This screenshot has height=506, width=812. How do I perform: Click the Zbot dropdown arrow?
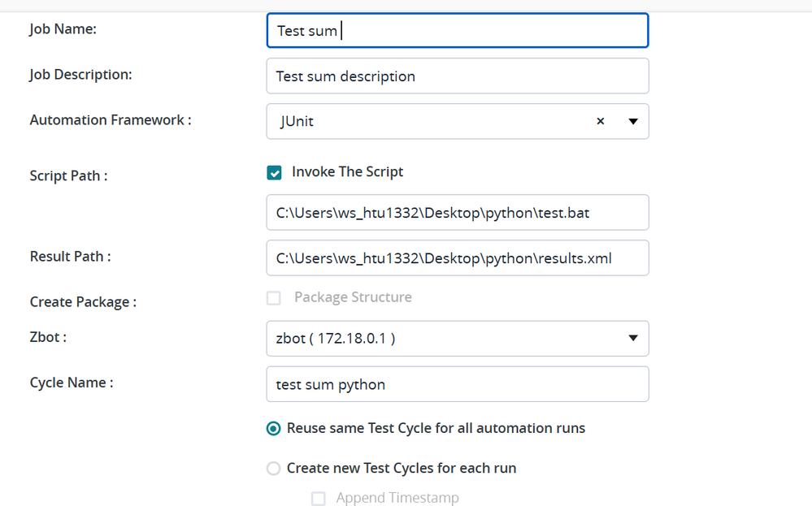coord(632,339)
